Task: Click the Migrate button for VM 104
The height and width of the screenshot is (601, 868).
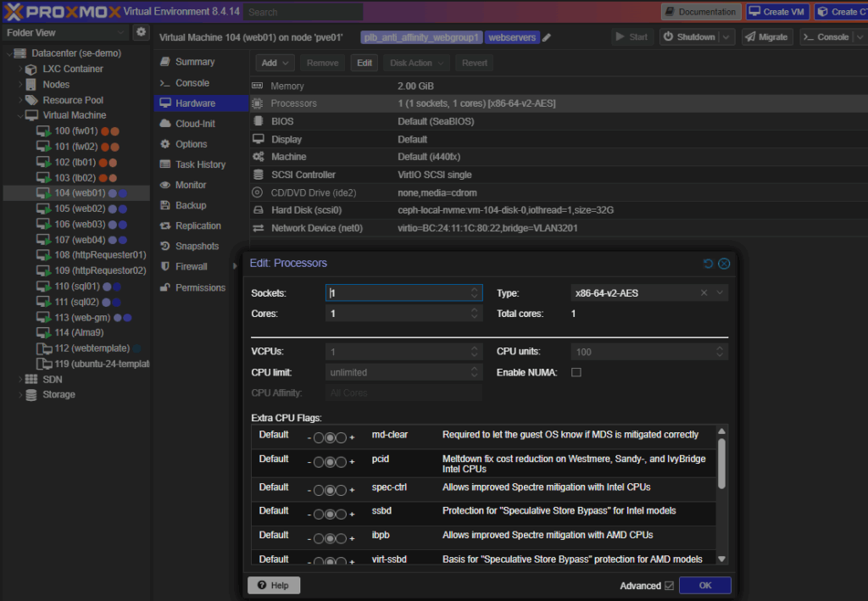Action: pyautogui.click(x=767, y=36)
